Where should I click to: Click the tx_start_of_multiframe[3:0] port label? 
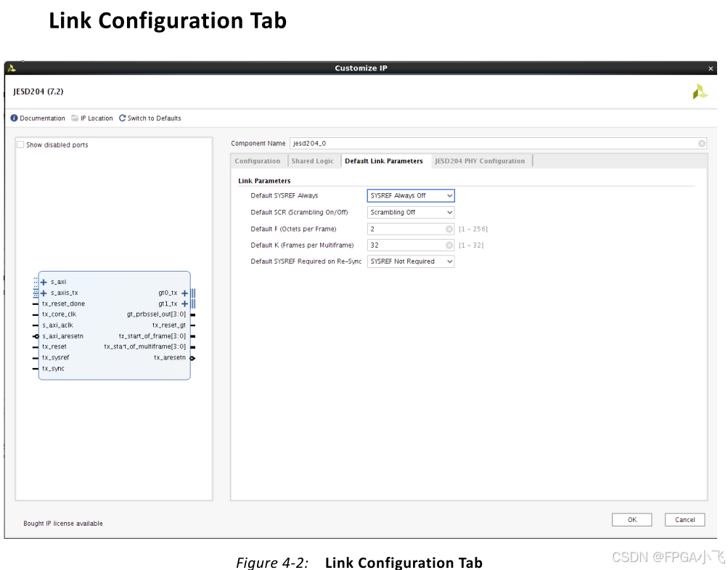tap(145, 346)
